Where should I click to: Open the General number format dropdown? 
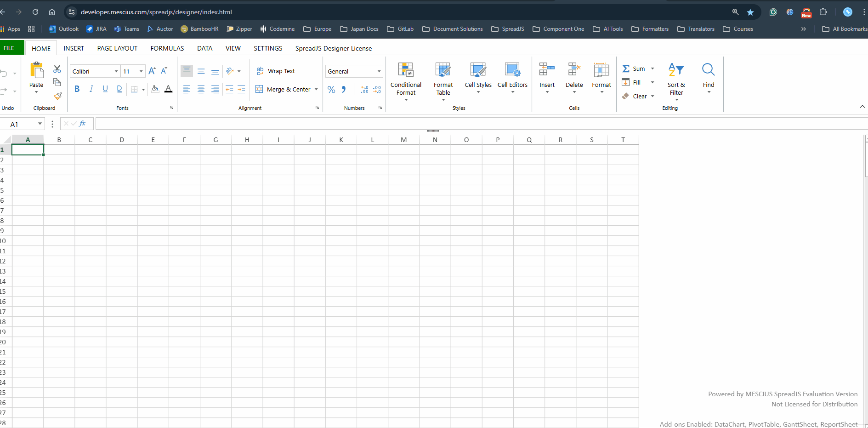(x=379, y=71)
